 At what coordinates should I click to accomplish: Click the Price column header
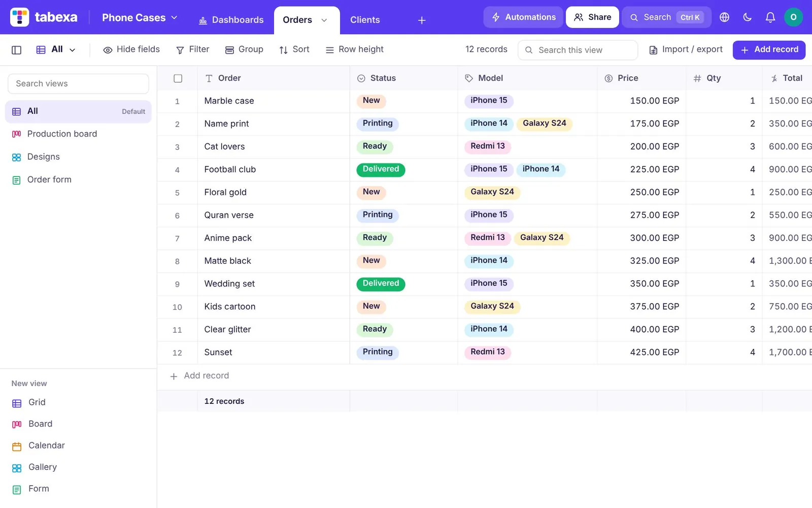(x=641, y=78)
